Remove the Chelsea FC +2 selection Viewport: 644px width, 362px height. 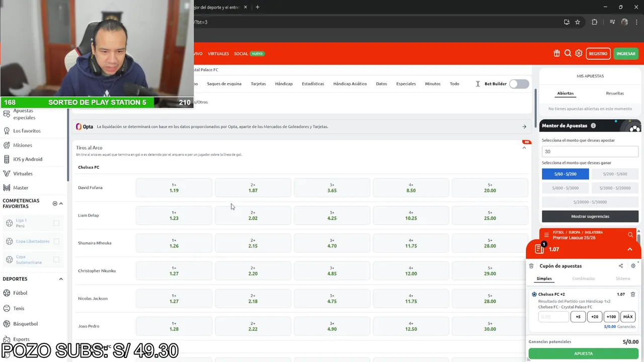pos(633,294)
